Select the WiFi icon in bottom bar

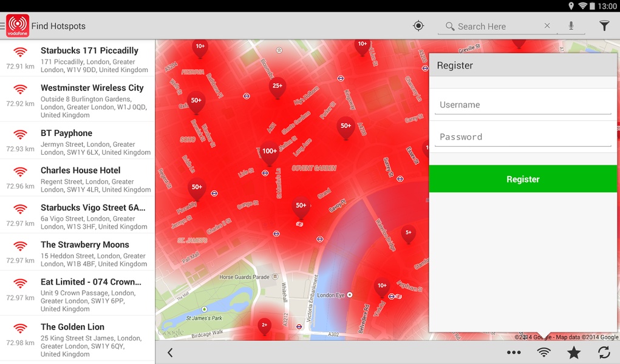[543, 352]
